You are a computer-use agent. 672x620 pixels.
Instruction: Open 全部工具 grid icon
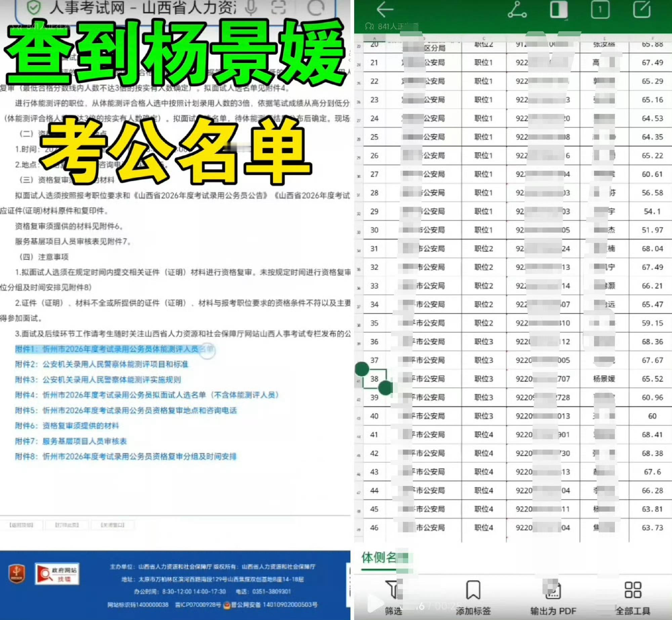tap(633, 590)
